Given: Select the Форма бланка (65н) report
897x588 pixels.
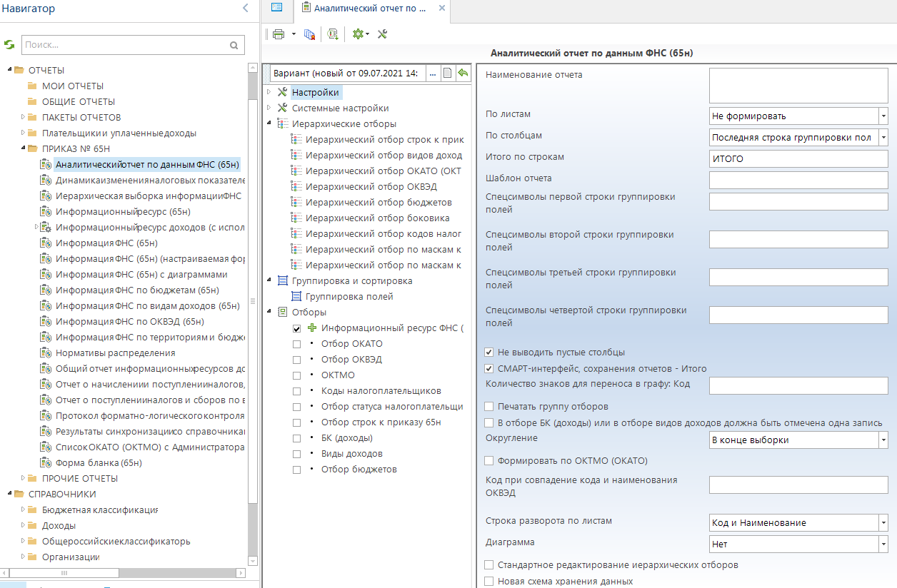Looking at the screenshot, I should (99, 462).
